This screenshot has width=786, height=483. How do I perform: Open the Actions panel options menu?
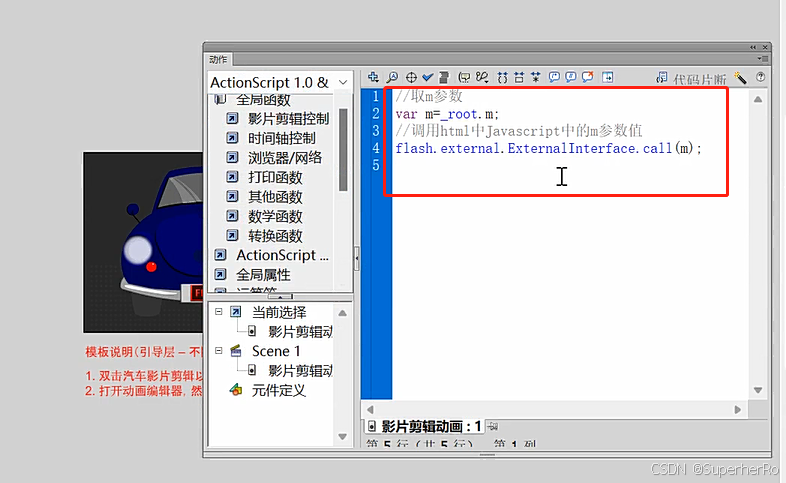pos(763,59)
